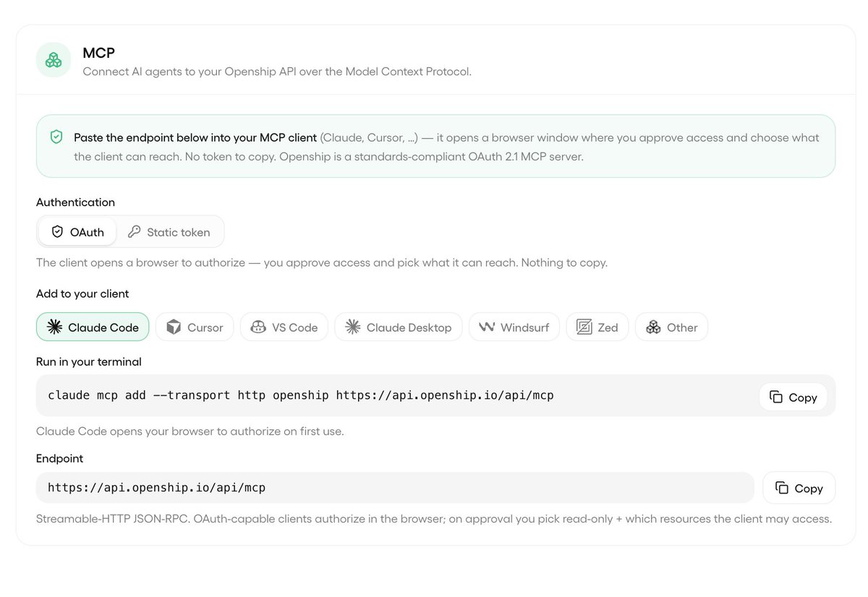The height and width of the screenshot is (597, 868).
Task: Copy the claude mcp add terminal command
Action: click(793, 397)
